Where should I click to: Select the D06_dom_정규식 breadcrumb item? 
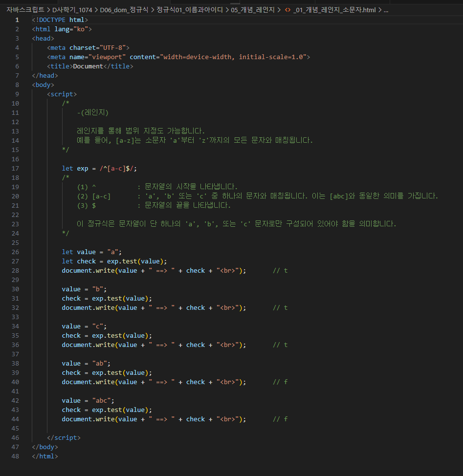(x=124, y=10)
